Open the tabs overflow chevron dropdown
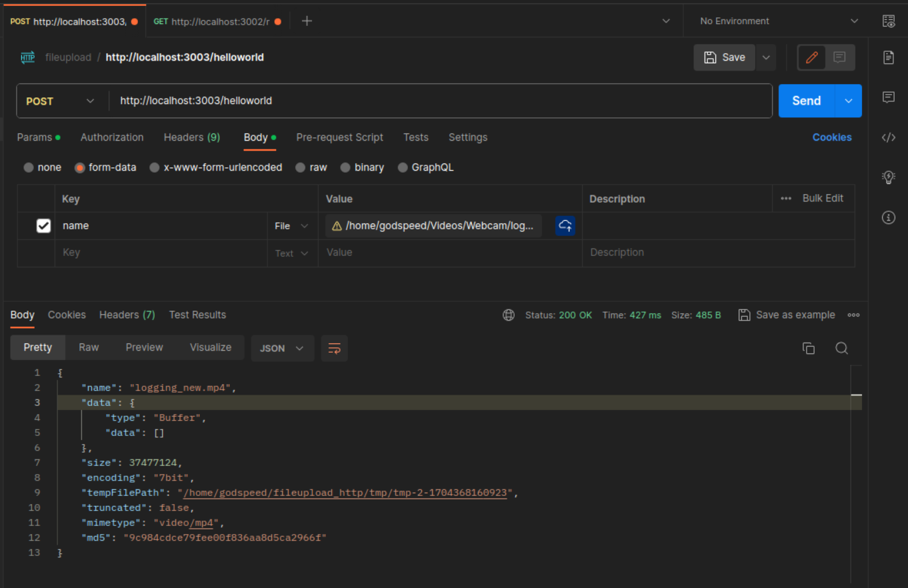908x588 pixels. click(x=666, y=21)
